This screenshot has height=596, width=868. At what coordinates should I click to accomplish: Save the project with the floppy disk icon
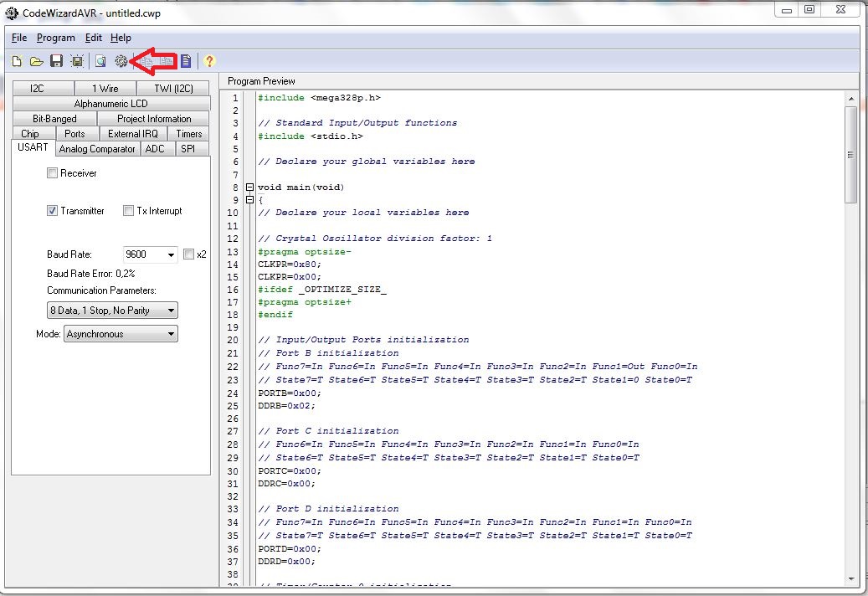(x=56, y=61)
